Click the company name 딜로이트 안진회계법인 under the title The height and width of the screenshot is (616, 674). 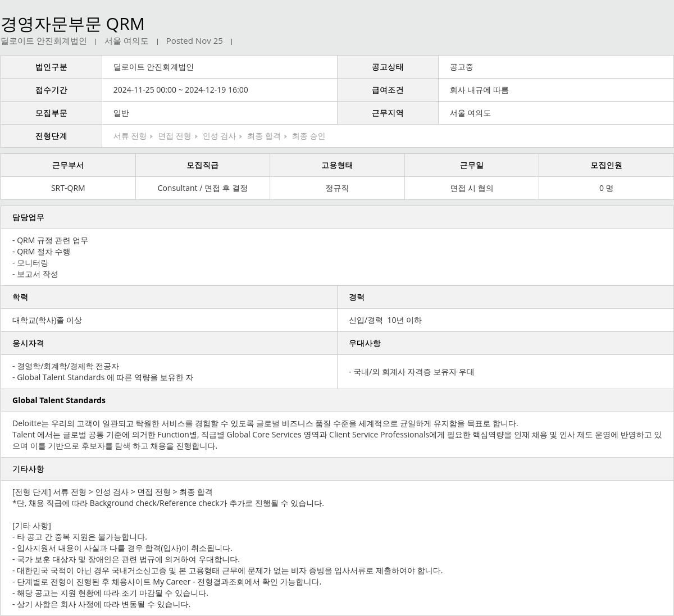tap(44, 41)
